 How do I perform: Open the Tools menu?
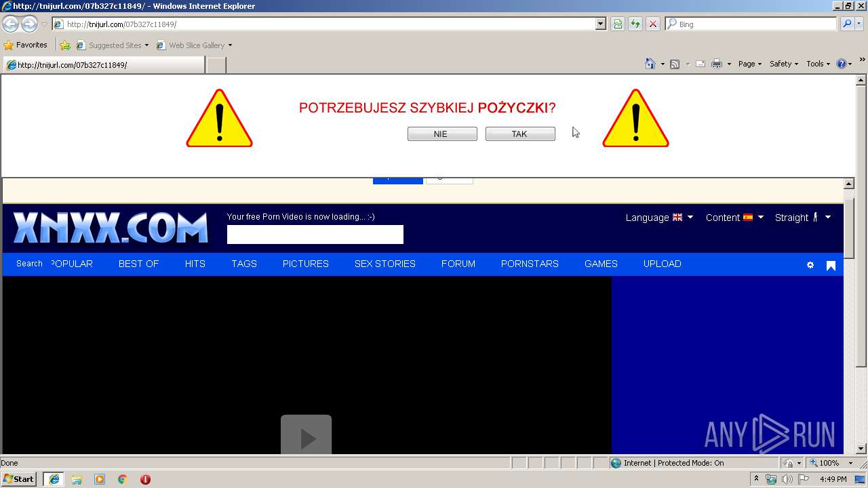(818, 64)
